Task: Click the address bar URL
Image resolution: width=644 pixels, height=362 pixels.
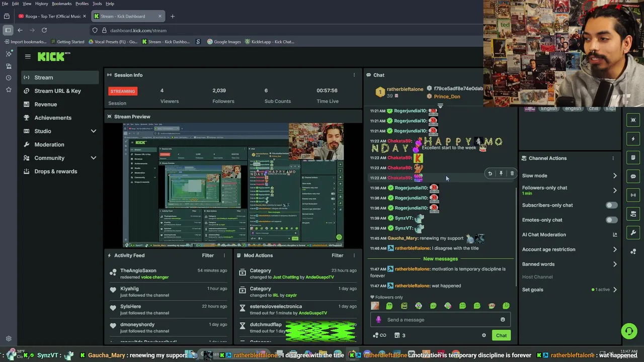Action: 138,31
